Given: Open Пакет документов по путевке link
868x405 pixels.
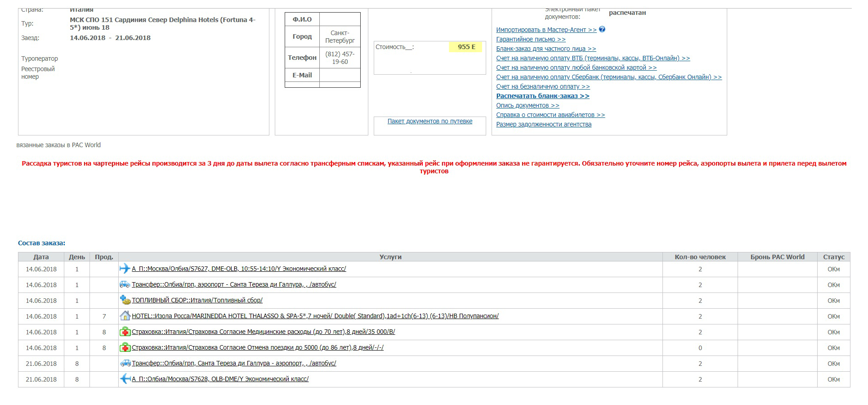Looking at the screenshot, I should (x=430, y=121).
